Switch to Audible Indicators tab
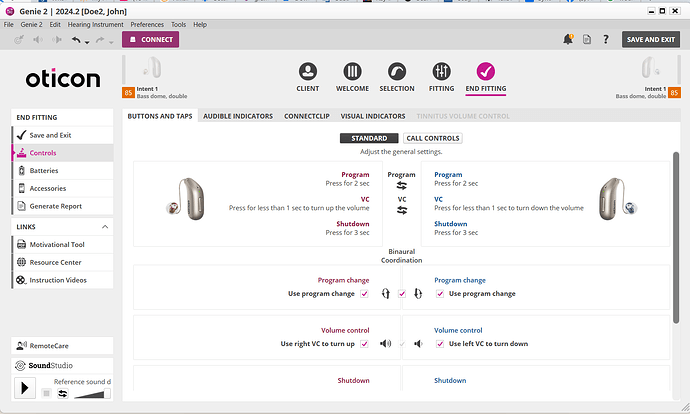 (x=238, y=116)
